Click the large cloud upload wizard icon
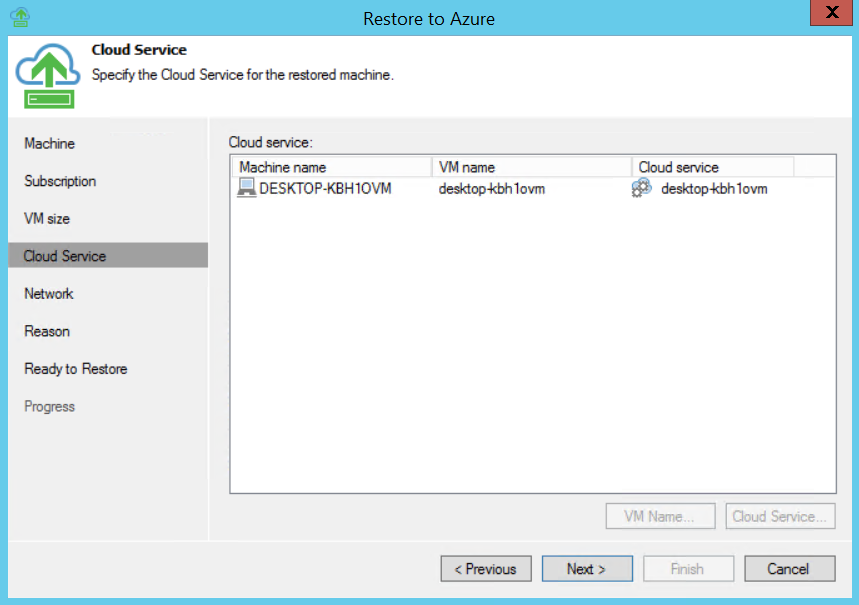859x605 pixels. 48,76
